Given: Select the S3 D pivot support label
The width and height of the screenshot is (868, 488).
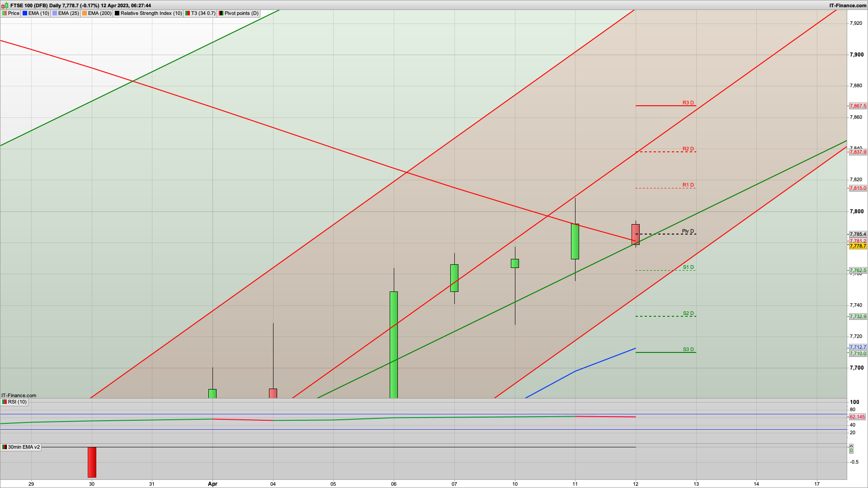Looking at the screenshot, I should pos(688,349).
